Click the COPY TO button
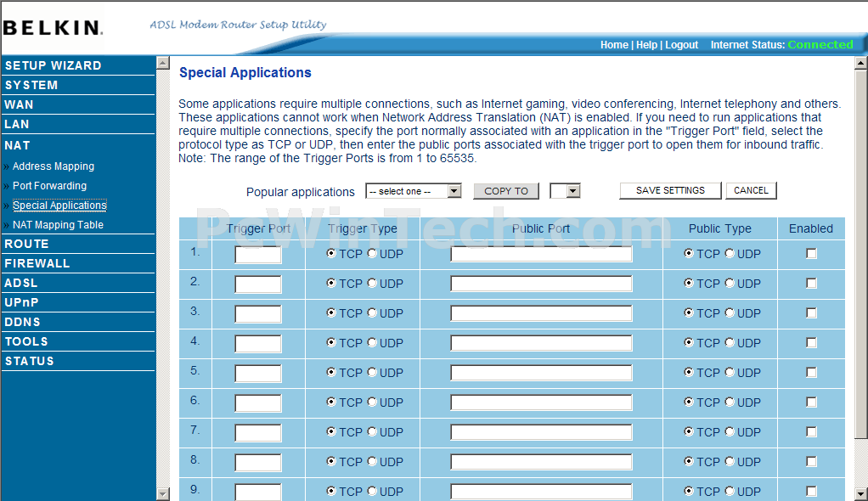The image size is (868, 501). [x=506, y=191]
